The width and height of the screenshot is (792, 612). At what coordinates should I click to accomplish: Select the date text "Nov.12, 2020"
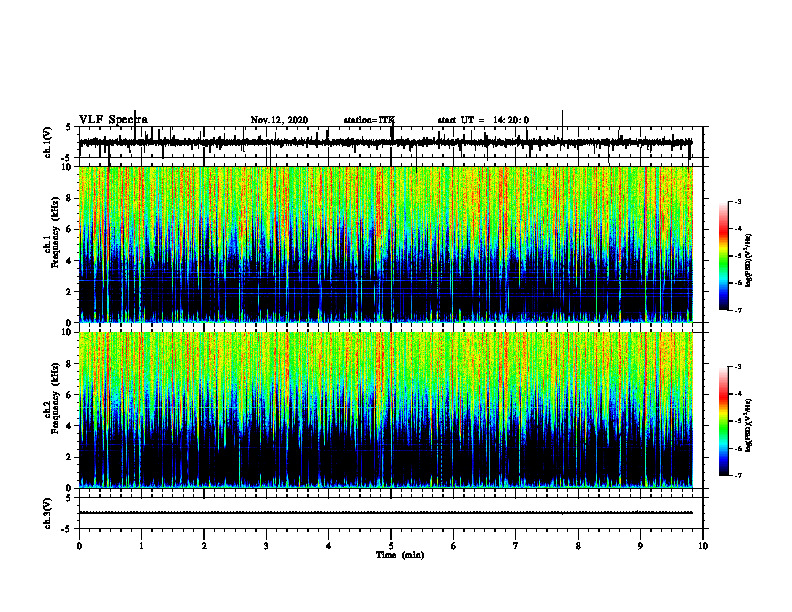tap(279, 120)
